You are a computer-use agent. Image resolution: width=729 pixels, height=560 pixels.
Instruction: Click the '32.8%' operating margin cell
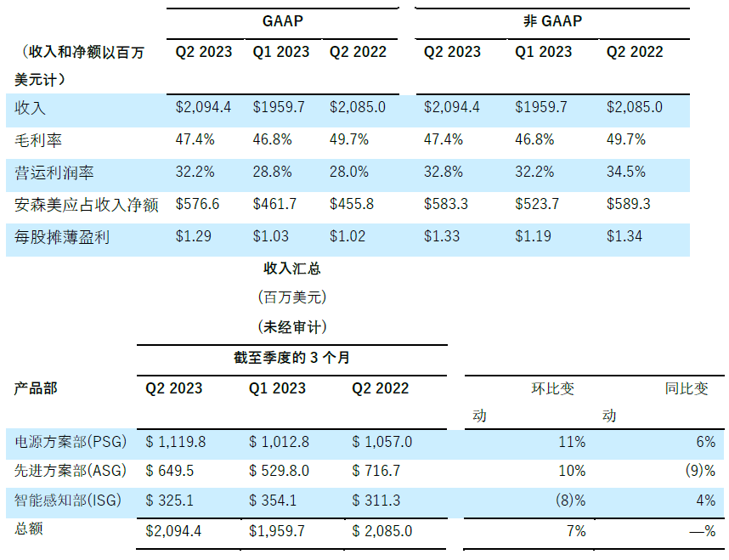click(x=443, y=173)
